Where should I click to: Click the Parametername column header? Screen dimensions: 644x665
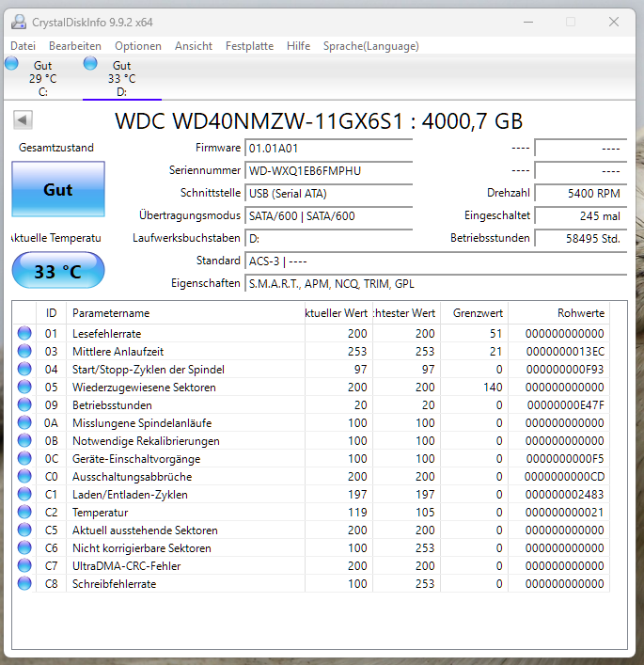coord(185,313)
